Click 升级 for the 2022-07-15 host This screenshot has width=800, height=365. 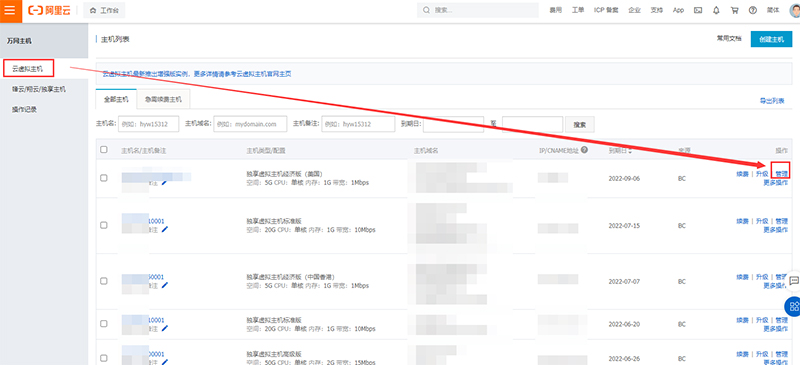pyautogui.click(x=762, y=221)
